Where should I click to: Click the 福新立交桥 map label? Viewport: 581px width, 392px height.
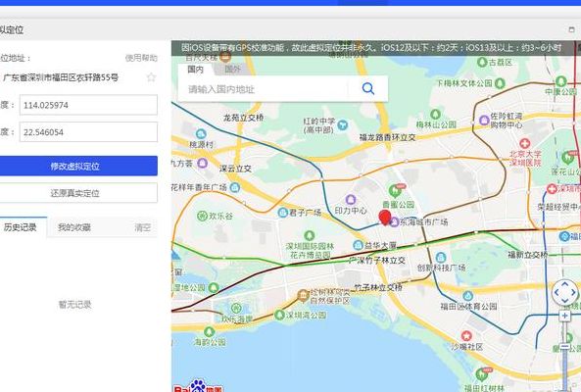(x=527, y=255)
